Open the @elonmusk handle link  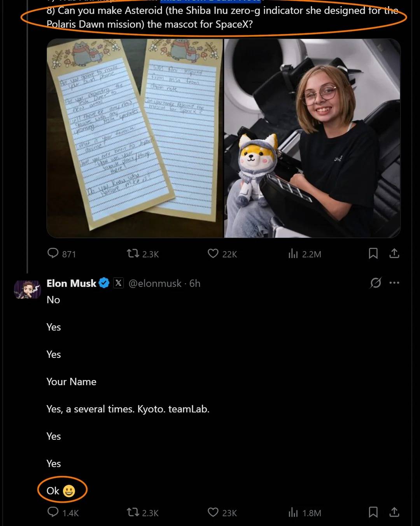point(155,283)
